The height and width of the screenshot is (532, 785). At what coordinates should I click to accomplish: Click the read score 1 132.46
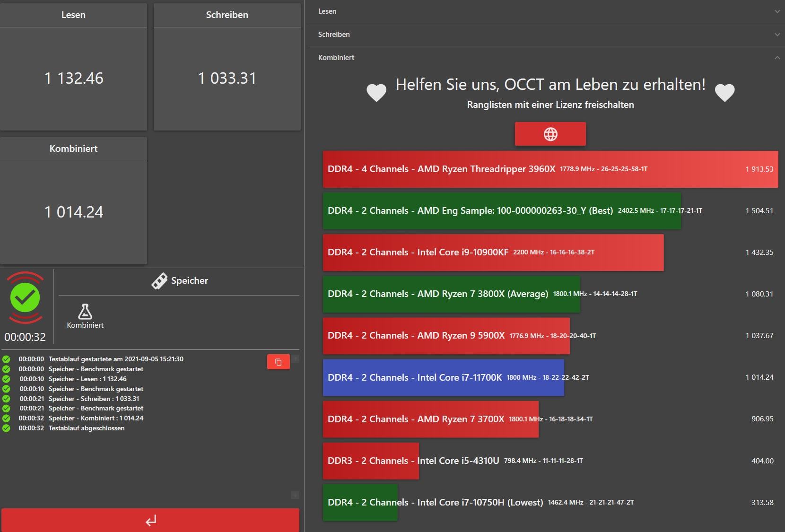[74, 78]
